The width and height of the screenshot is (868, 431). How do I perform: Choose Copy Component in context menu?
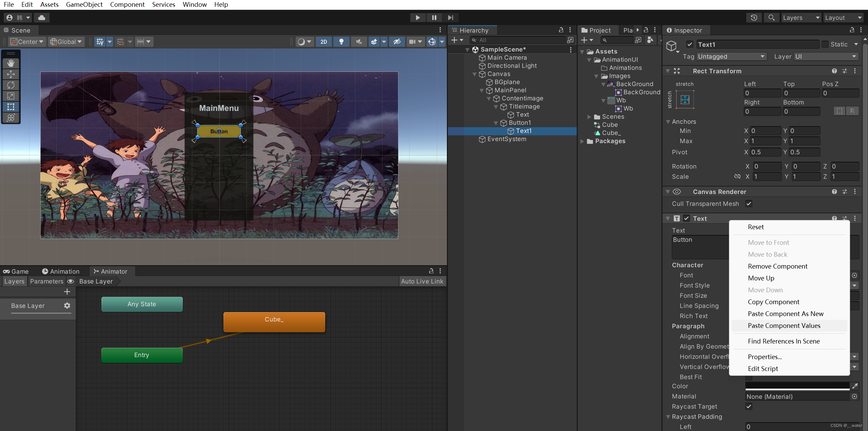(789, 302)
